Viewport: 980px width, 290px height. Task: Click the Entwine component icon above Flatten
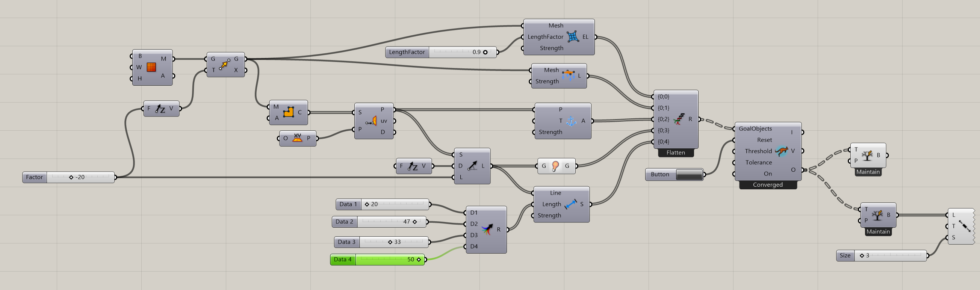(x=679, y=119)
